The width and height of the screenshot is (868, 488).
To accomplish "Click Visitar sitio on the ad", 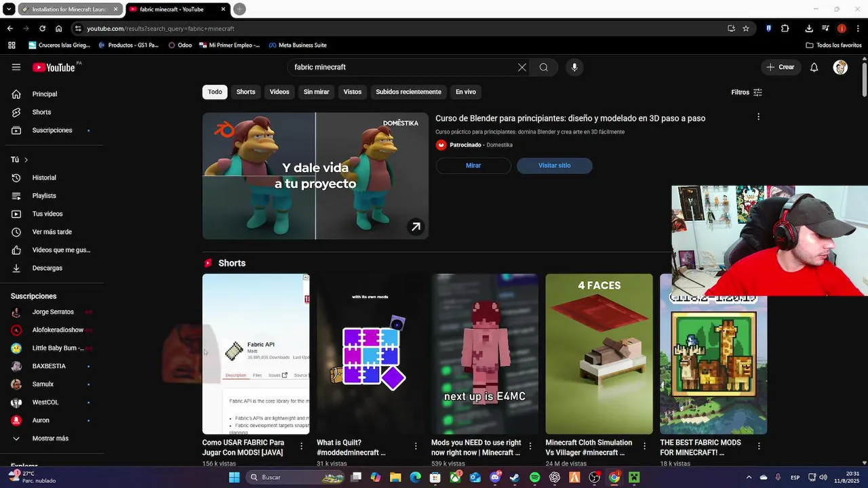I will 555,165.
